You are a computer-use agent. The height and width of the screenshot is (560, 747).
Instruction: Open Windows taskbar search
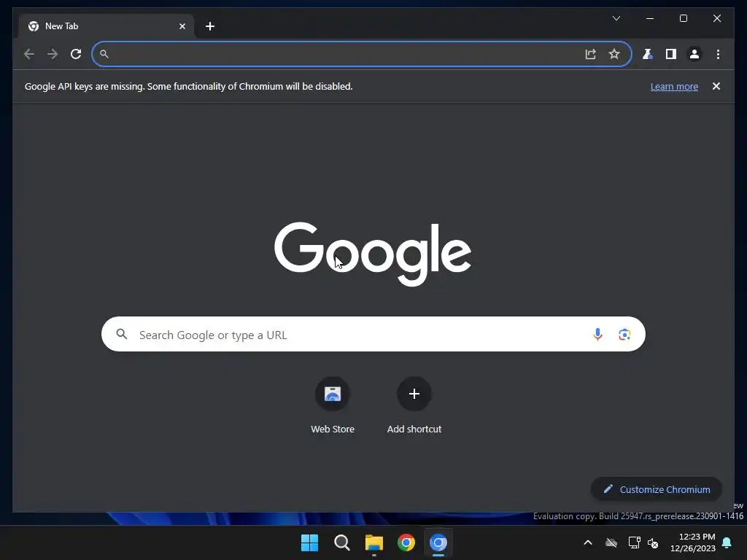341,542
